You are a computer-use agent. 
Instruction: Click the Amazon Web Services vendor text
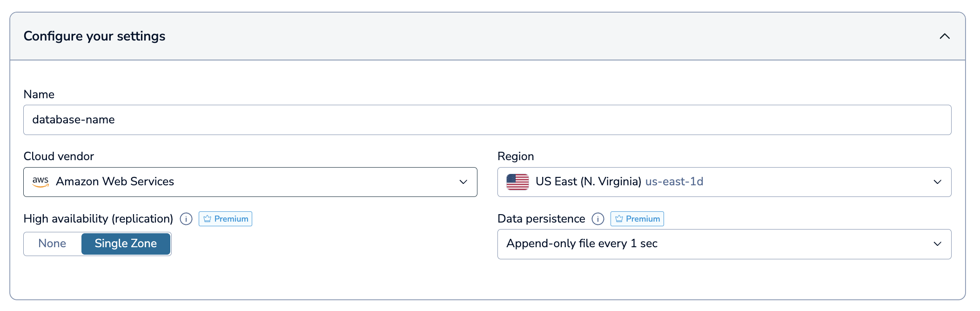[x=115, y=182]
